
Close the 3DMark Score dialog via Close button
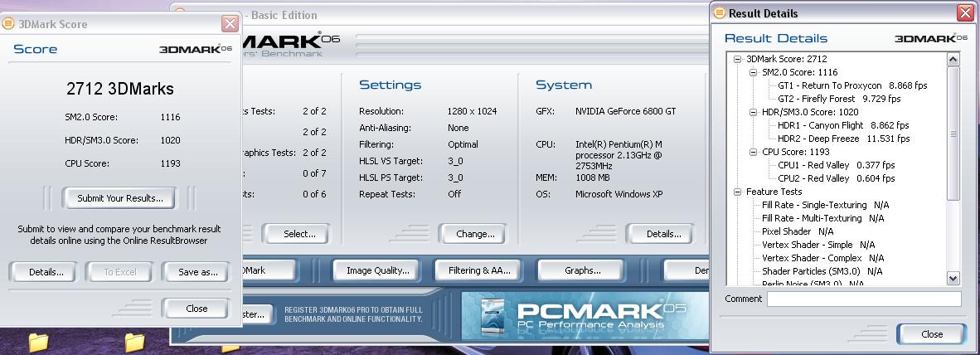(x=196, y=308)
